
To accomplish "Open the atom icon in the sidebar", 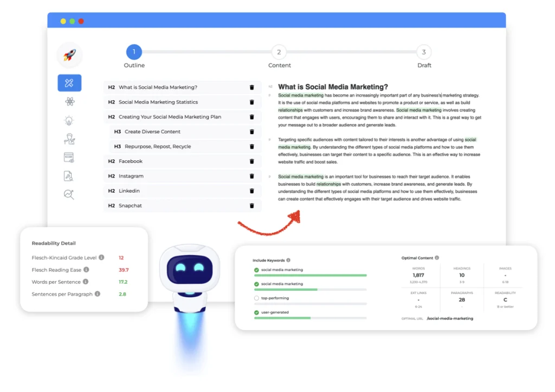I will pos(69,101).
